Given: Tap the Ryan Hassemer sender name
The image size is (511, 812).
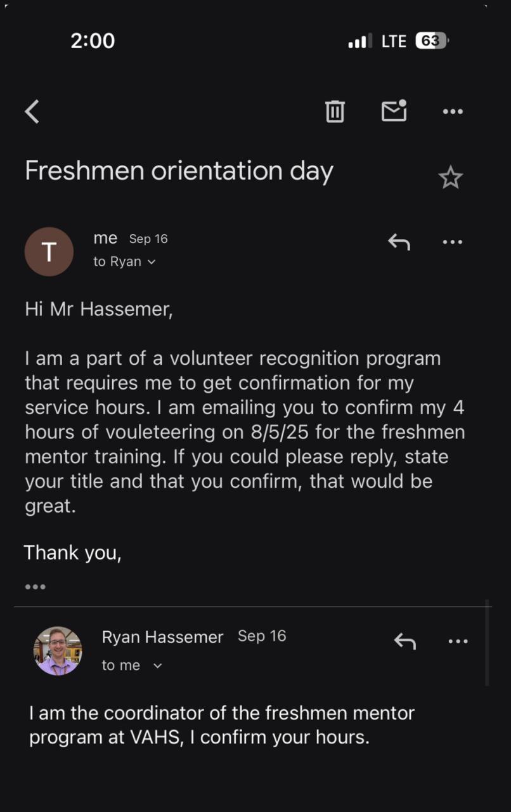Looking at the screenshot, I should pyautogui.click(x=162, y=637).
